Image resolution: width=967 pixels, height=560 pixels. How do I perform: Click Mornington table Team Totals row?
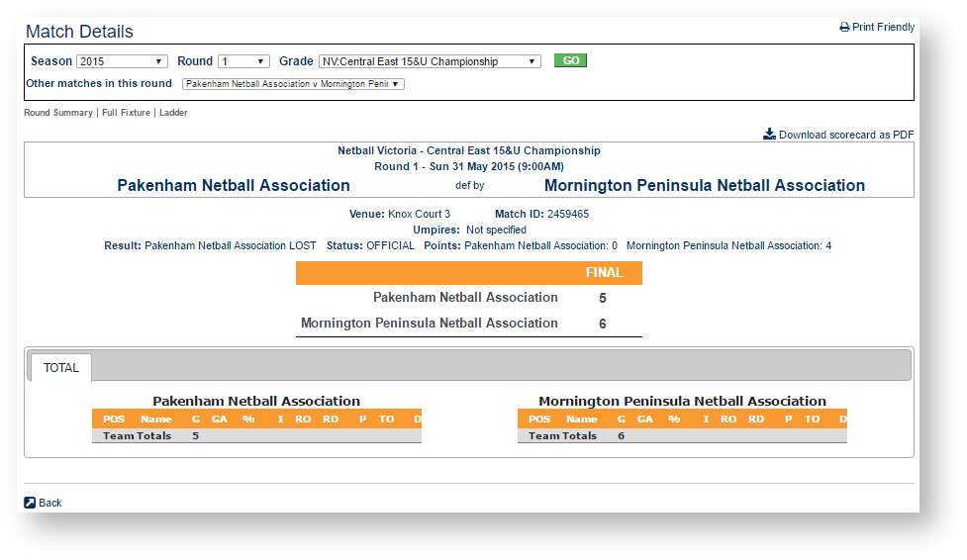coord(682,435)
